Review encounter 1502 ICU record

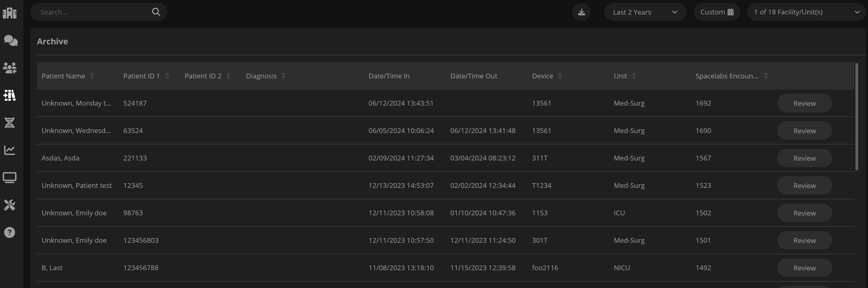(805, 213)
